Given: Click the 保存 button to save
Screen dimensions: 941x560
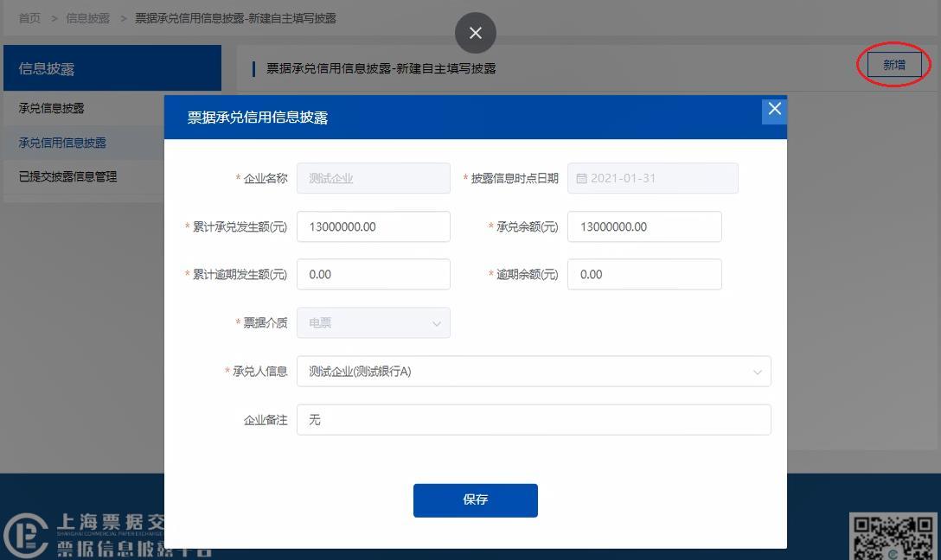Looking at the screenshot, I should point(475,500).
